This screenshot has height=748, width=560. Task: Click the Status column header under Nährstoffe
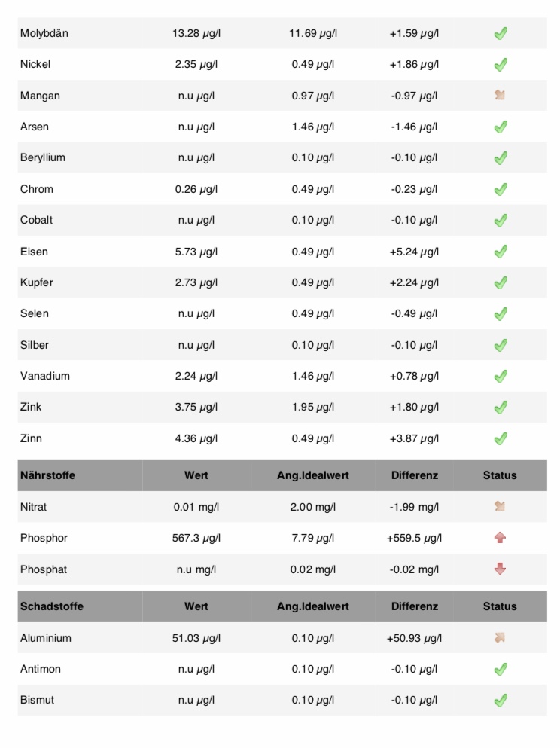500,475
